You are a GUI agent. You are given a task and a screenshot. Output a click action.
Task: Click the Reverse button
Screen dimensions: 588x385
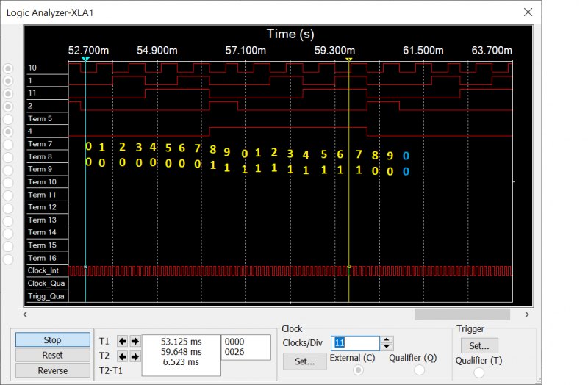coord(52,371)
